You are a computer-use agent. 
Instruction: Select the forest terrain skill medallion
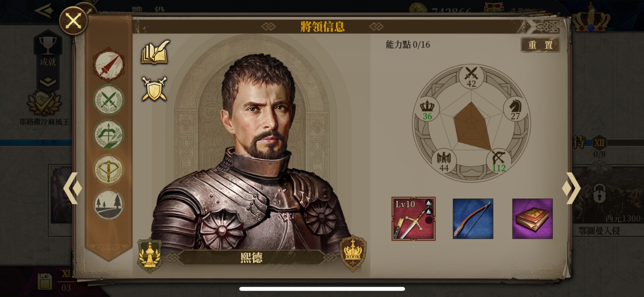pos(109,205)
